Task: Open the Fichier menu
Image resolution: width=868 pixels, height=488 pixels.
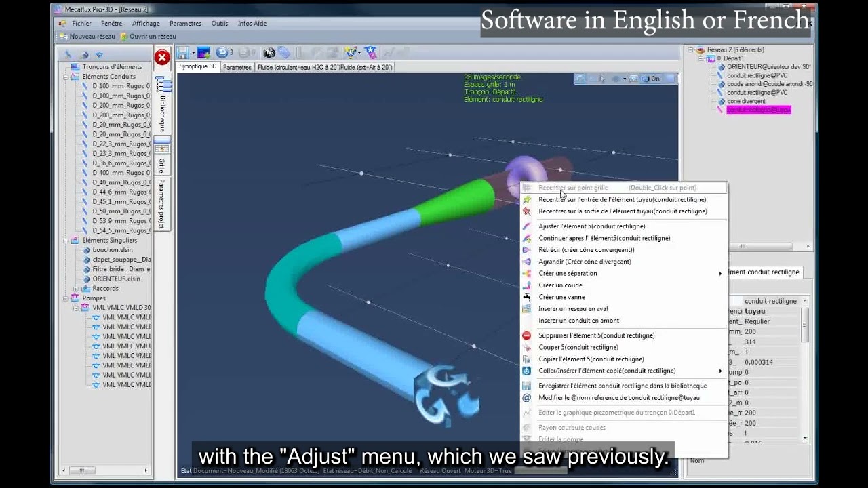Action: pos(81,24)
